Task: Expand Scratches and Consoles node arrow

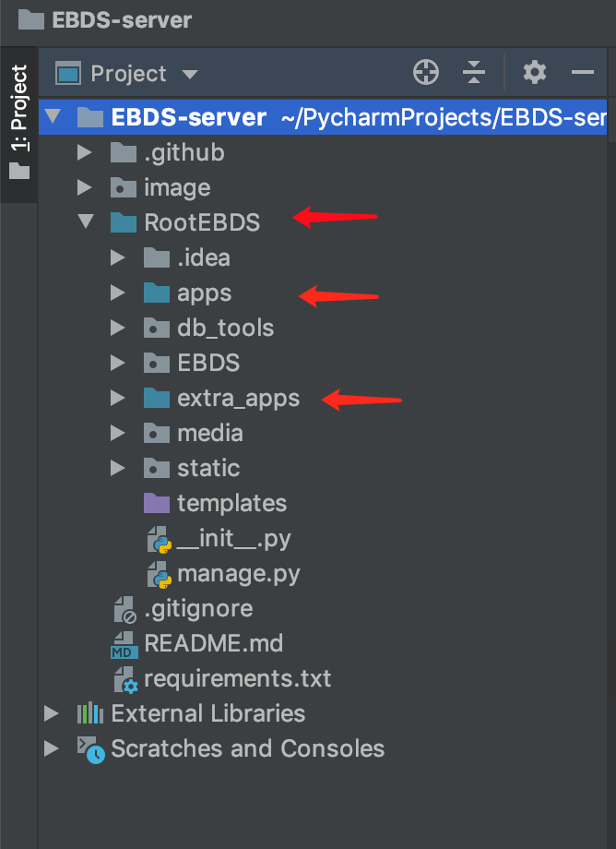Action: click(51, 748)
